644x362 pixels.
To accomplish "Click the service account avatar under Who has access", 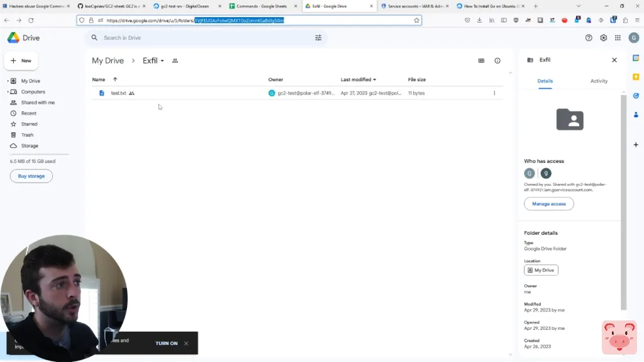I will pyautogui.click(x=546, y=173).
